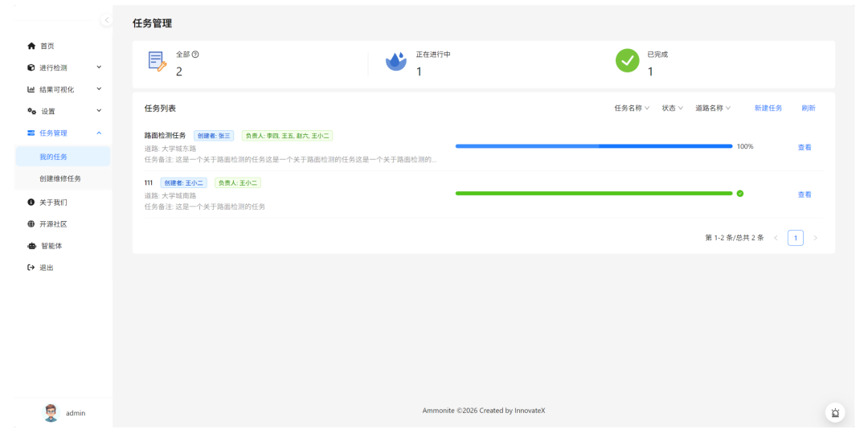This screenshot has width=868, height=438.
Task: Expand the 结果可视化 submenu chevron
Action: pyautogui.click(x=99, y=88)
